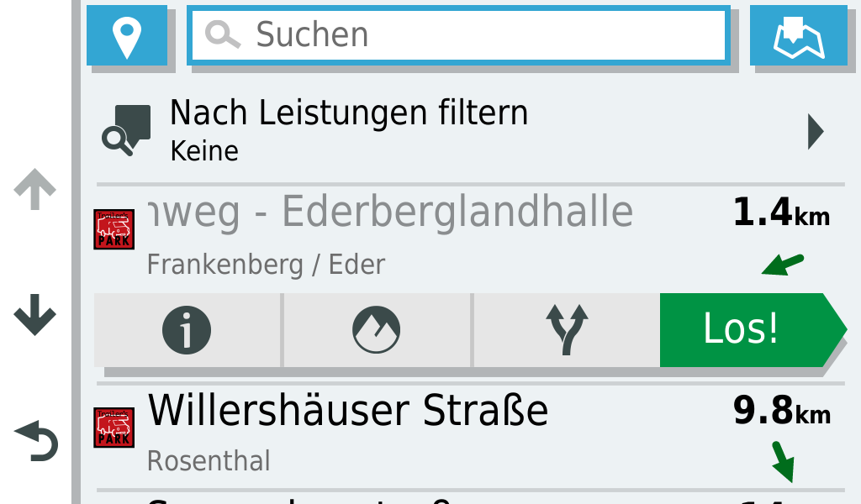The height and width of the screenshot is (504, 861).
Task: Open the map view icon button
Action: 798,36
